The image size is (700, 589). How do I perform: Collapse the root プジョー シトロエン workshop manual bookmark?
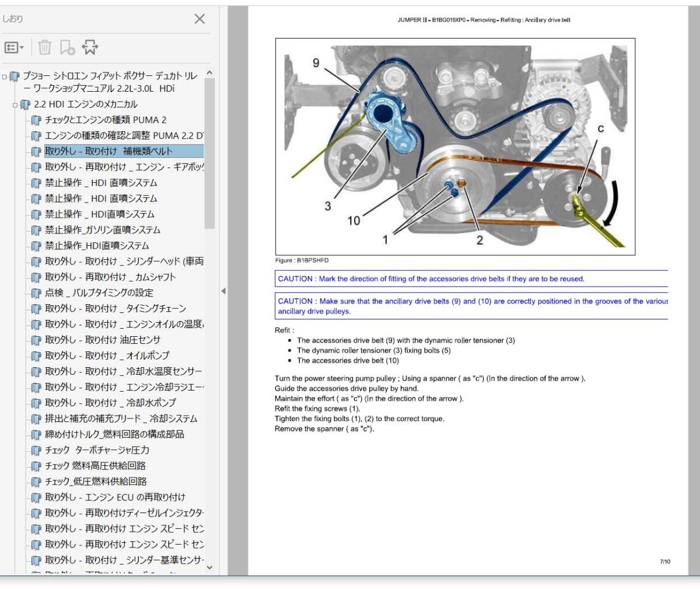[x=5, y=76]
